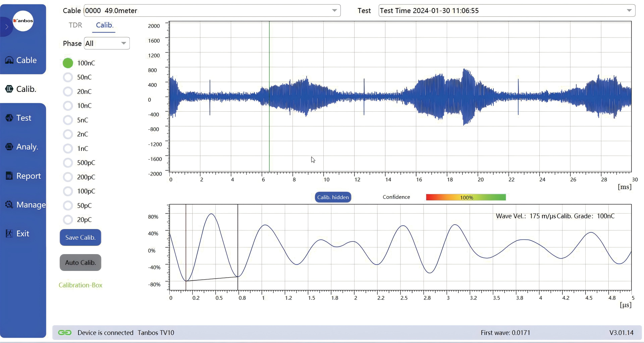Click the Test sidebar icon
644x343 pixels.
pos(9,118)
